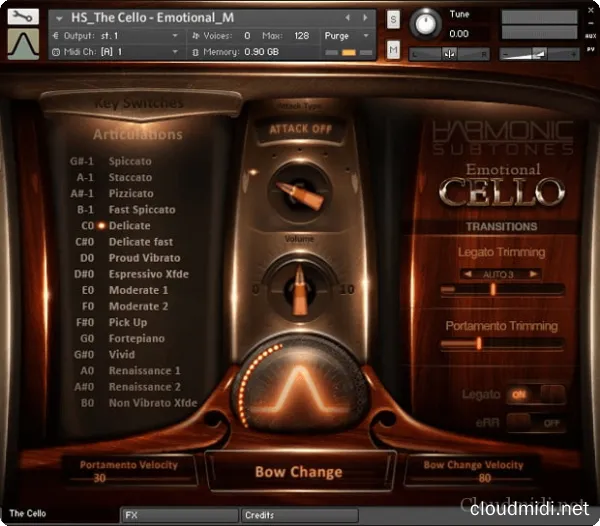
Task: Toggle the eRR OFF switch
Action: 536,423
